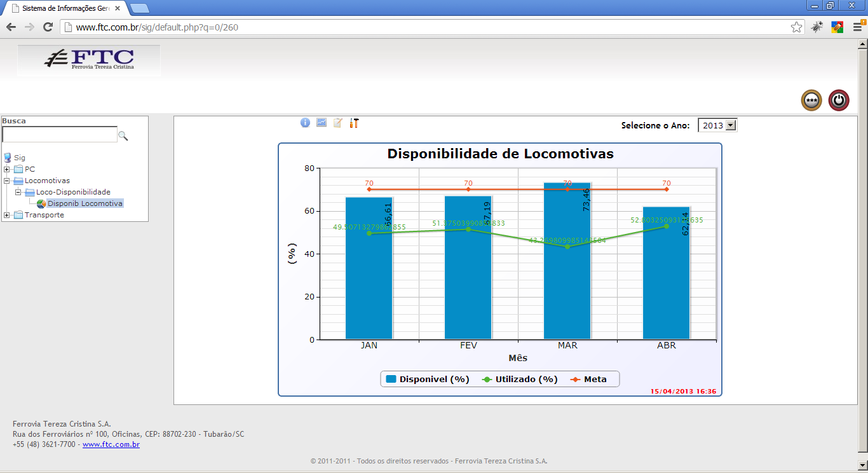Toggle Disponivel (%) legend entry
This screenshot has height=473, width=868.
[428, 379]
